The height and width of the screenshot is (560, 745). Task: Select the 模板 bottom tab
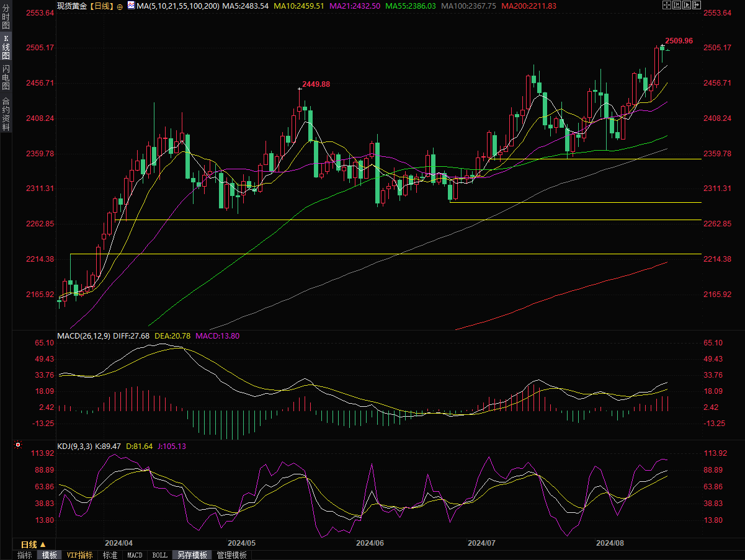(x=49, y=555)
